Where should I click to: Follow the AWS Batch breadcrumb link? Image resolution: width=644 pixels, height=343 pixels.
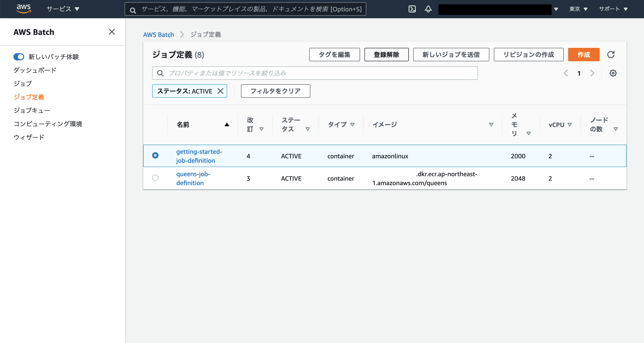pyautogui.click(x=158, y=34)
